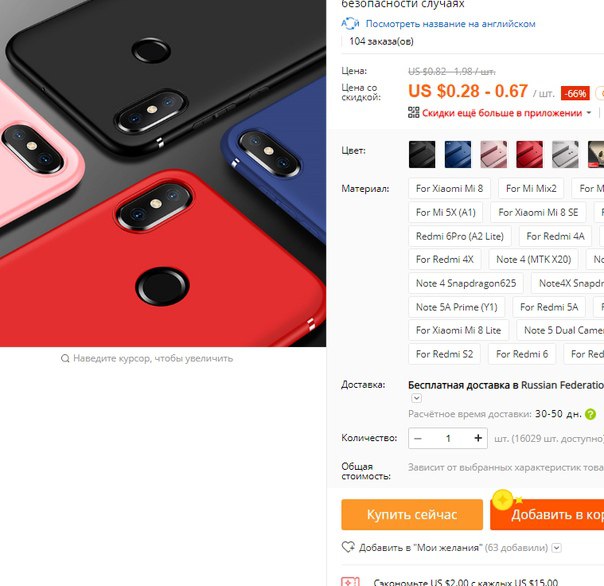Choose the For Redmi 4X variant
The width and height of the screenshot is (604, 586).
coord(445,259)
